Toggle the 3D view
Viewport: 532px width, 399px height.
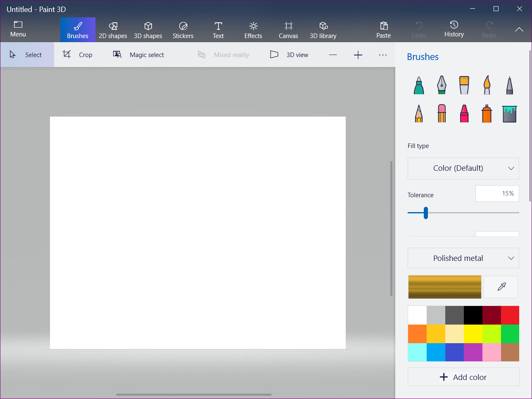tap(289, 55)
